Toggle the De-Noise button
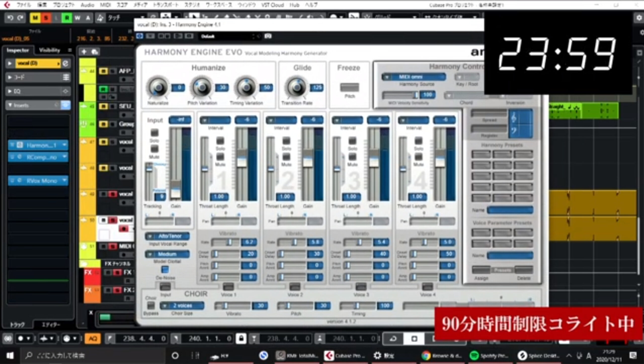The image size is (644, 364). [x=165, y=270]
